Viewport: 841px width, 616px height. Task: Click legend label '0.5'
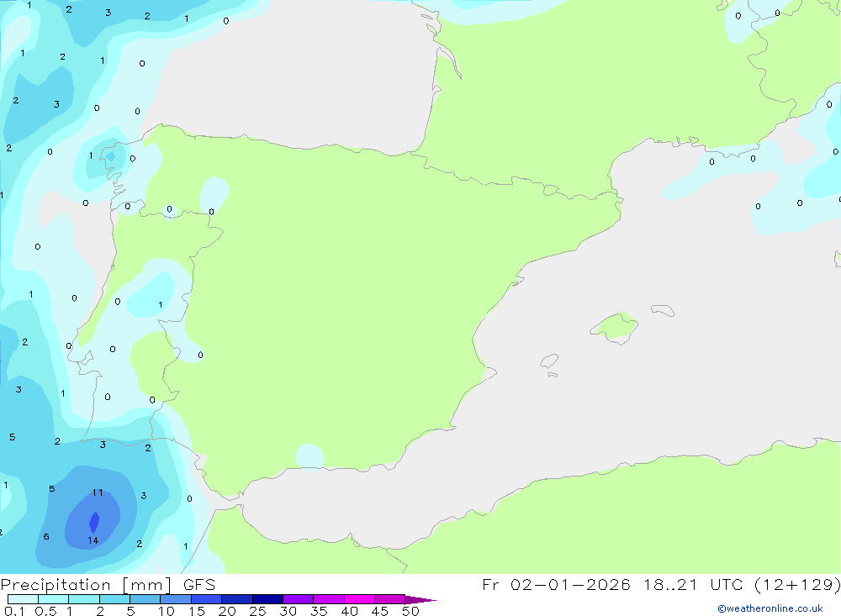45,611
